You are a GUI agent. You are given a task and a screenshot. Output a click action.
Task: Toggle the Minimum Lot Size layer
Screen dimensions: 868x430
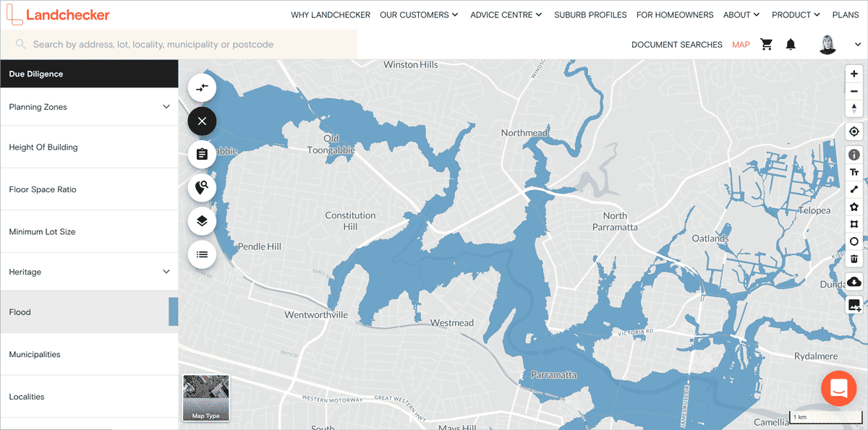[x=89, y=232]
